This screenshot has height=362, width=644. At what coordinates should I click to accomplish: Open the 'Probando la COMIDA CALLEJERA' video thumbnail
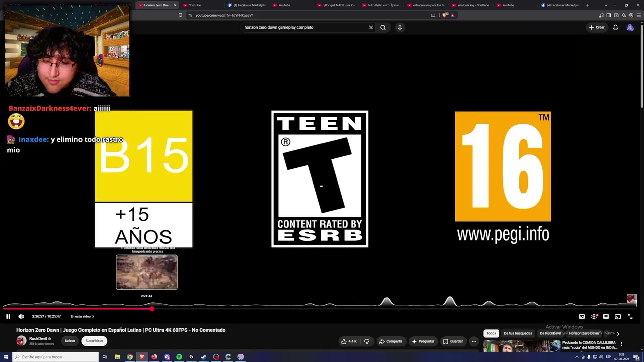[522, 346]
